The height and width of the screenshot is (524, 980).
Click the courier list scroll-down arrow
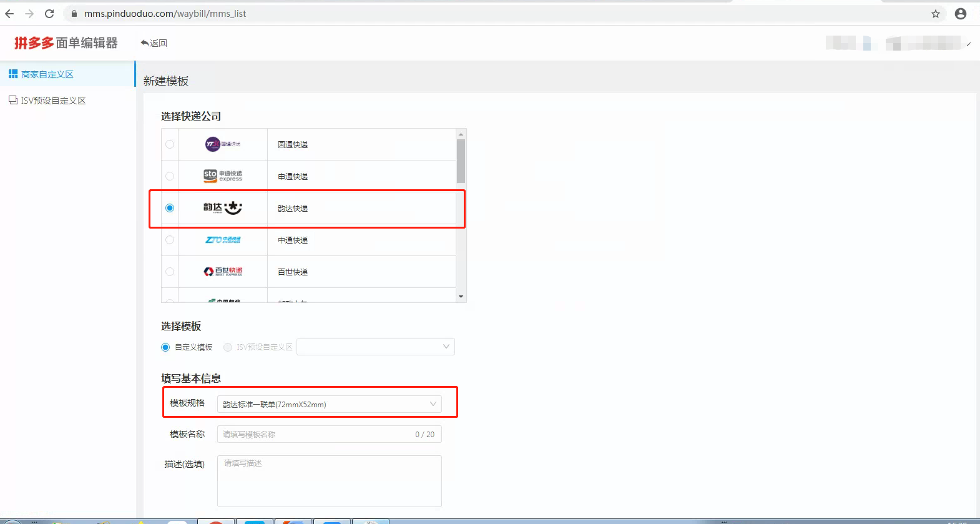tap(461, 297)
